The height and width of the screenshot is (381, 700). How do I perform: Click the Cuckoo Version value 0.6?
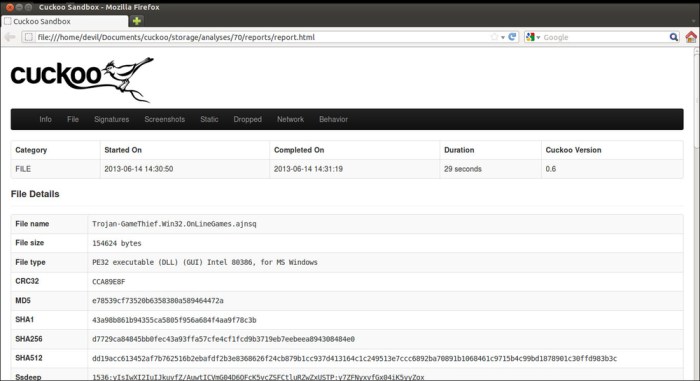(550, 169)
